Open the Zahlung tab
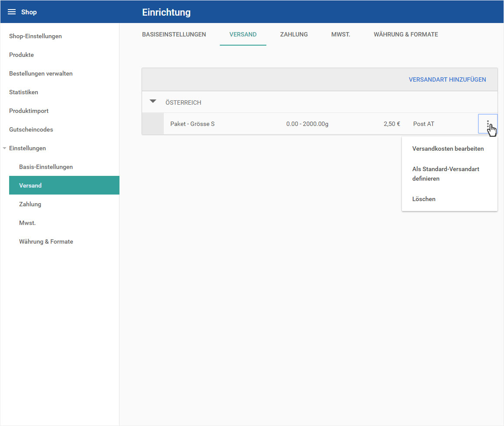This screenshot has width=504, height=426. point(294,34)
